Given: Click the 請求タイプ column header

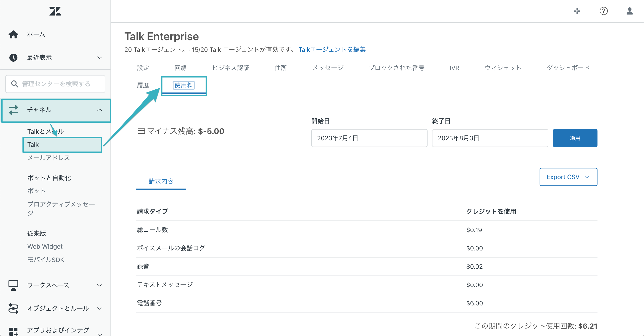Looking at the screenshot, I should (153, 211).
